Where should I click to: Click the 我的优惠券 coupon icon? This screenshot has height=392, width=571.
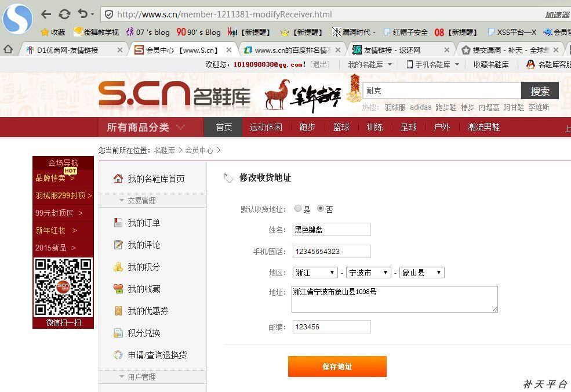coord(118,311)
